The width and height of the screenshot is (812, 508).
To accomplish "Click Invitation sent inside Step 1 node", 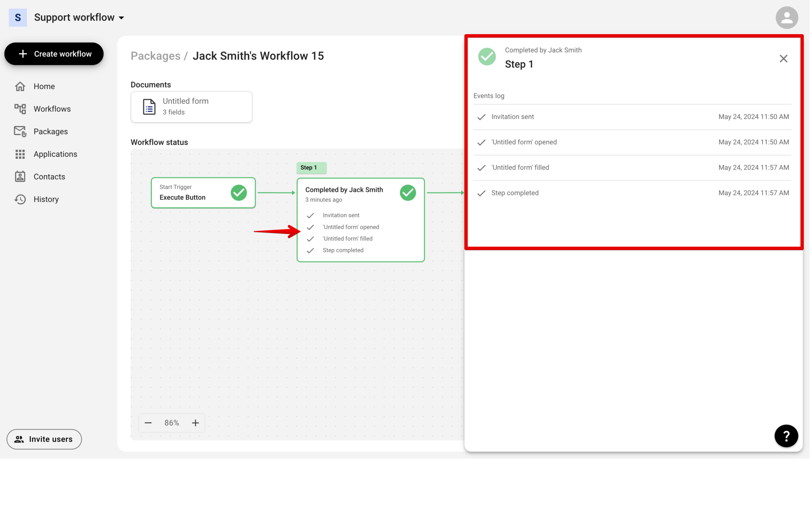I will click(x=341, y=215).
